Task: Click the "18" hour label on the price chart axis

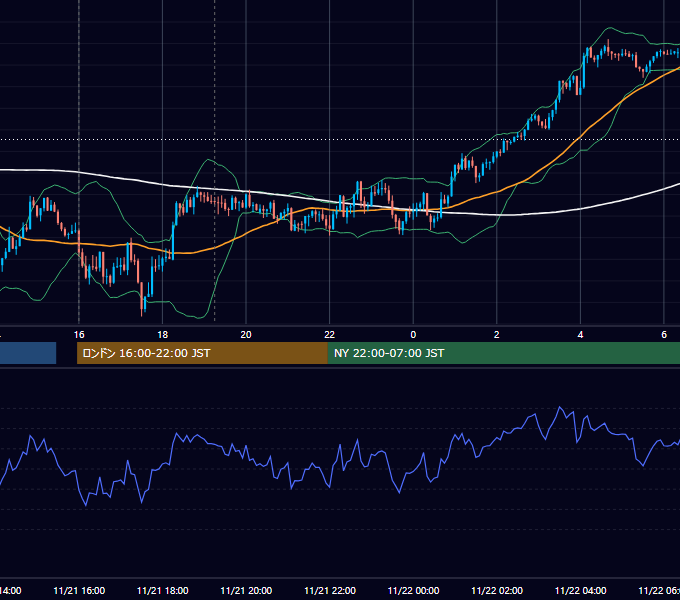Action: (162, 335)
